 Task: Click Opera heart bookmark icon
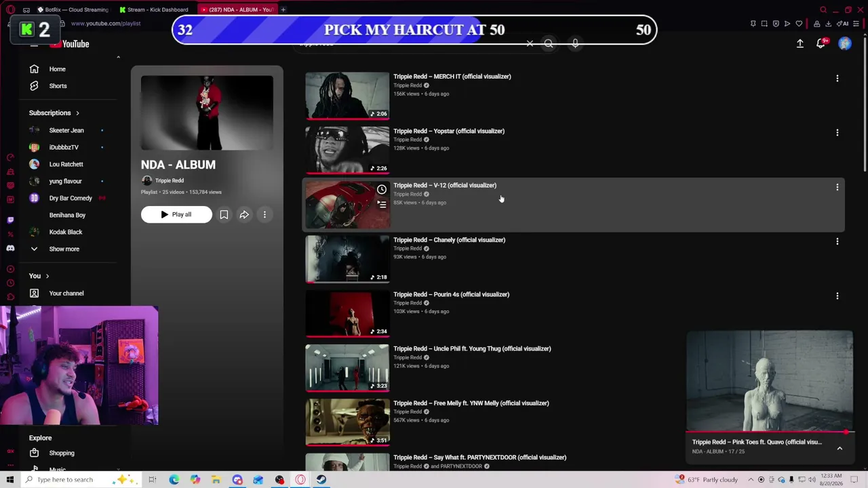click(x=799, y=24)
